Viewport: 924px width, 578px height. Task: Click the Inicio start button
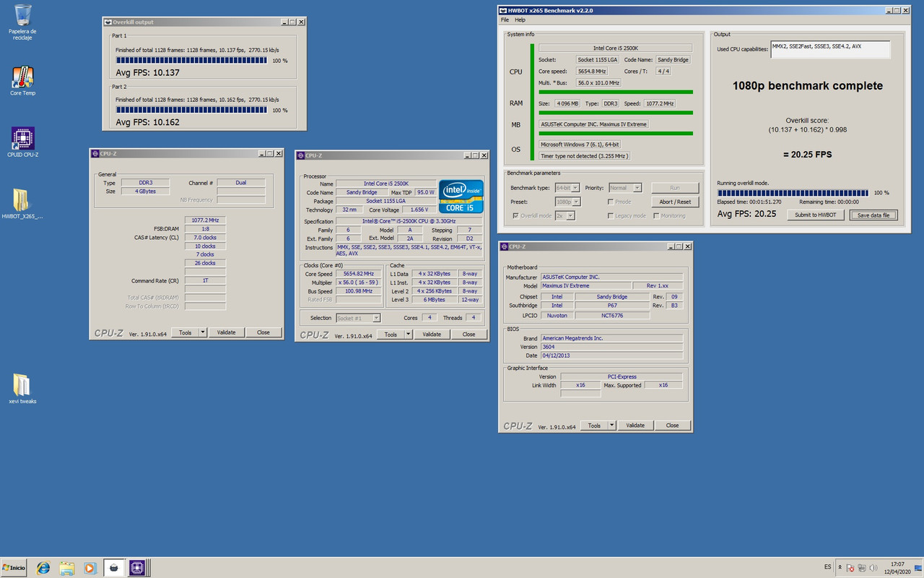click(x=14, y=568)
